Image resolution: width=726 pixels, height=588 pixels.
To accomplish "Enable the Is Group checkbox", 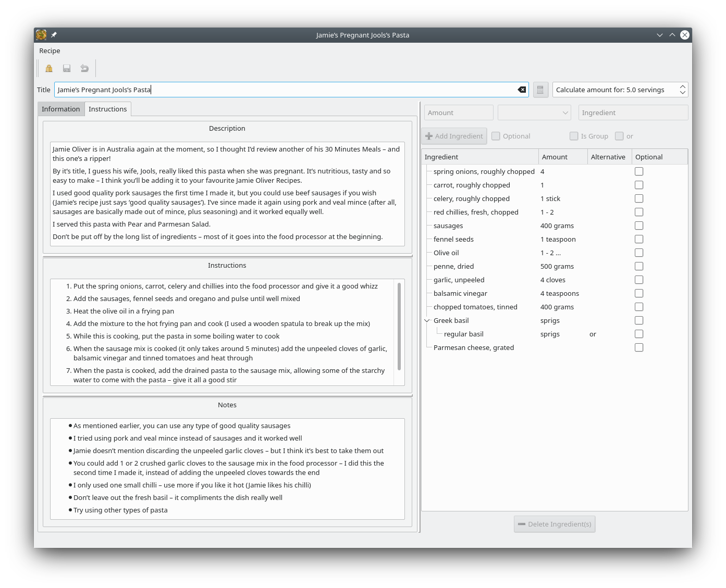I will (x=574, y=136).
